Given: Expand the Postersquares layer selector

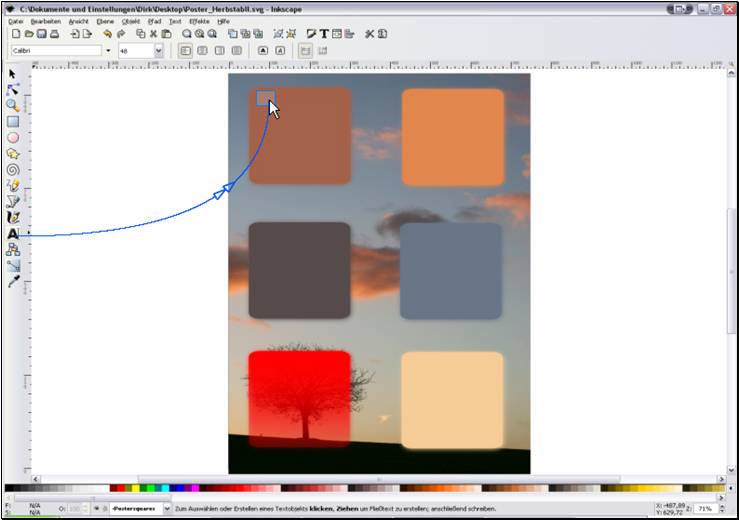Looking at the screenshot, I should tap(166, 509).
